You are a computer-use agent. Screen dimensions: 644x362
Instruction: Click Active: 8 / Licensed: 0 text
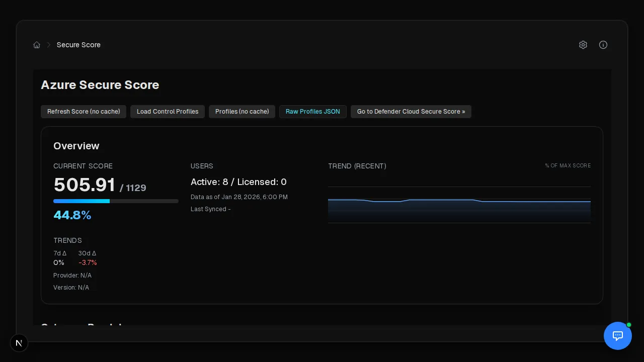point(238,182)
